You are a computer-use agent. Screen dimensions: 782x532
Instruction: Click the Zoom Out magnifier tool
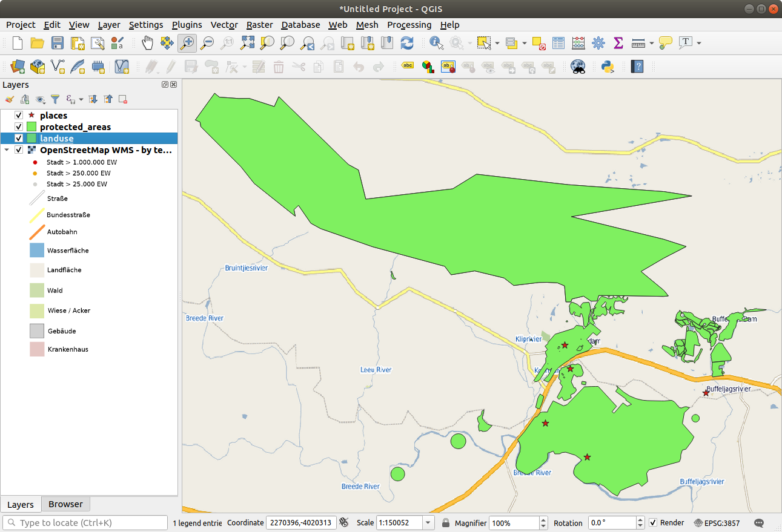click(x=207, y=42)
